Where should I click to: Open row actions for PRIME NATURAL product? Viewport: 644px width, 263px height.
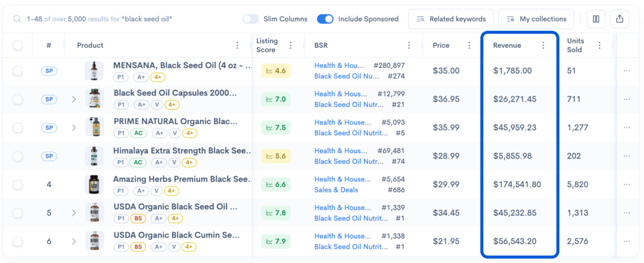point(626,127)
